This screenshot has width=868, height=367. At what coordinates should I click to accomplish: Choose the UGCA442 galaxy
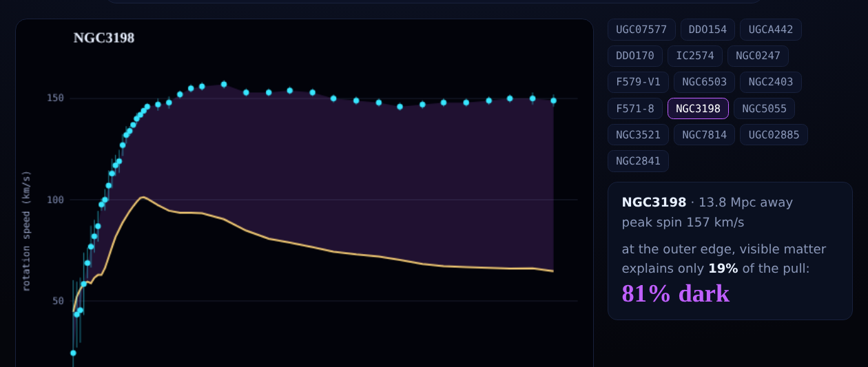click(x=770, y=30)
